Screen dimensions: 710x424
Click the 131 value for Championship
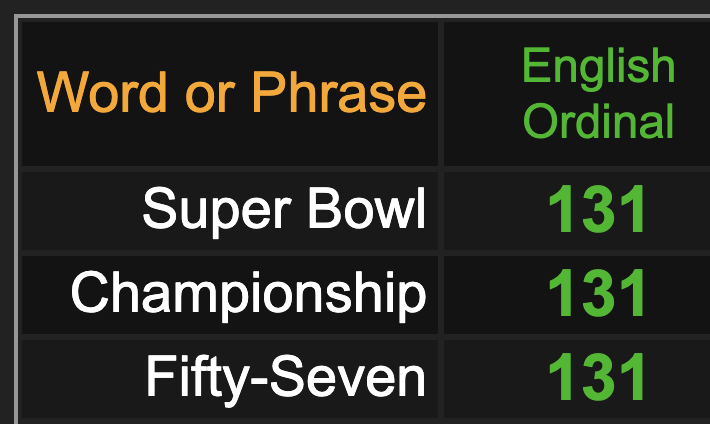click(597, 293)
